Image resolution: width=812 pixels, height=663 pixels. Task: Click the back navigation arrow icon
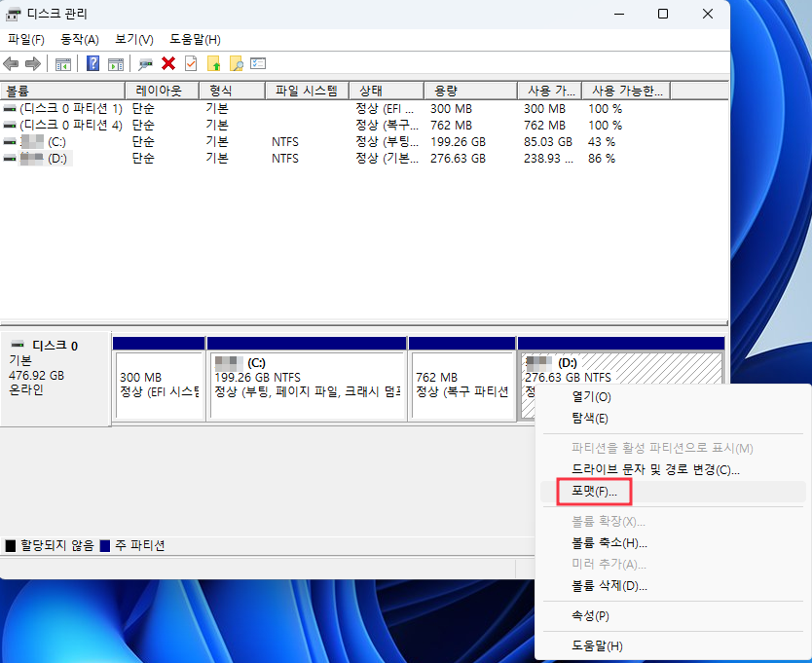pos(11,63)
